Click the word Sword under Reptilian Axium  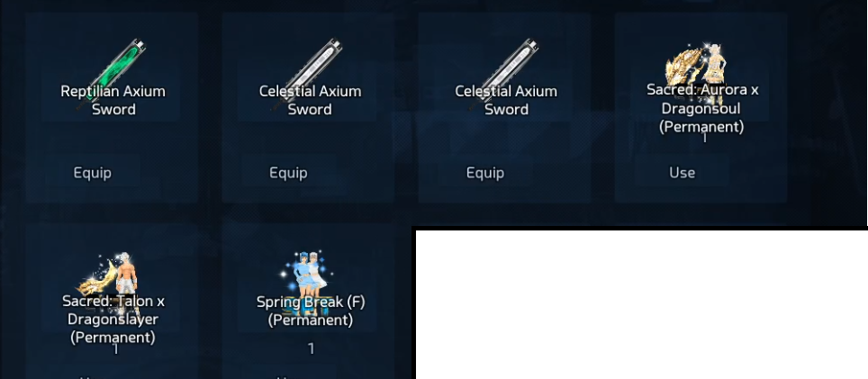(x=113, y=109)
